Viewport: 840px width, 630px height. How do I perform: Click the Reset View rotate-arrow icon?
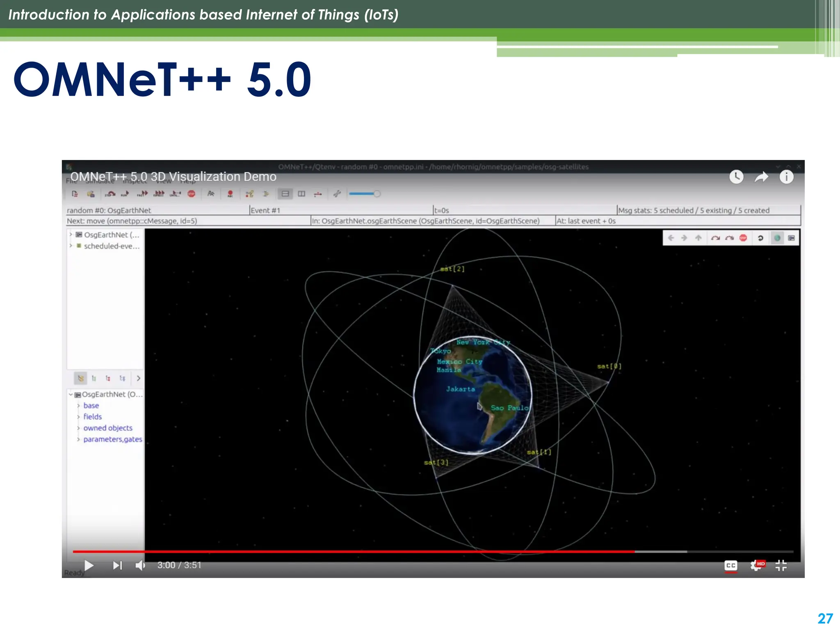coord(760,238)
